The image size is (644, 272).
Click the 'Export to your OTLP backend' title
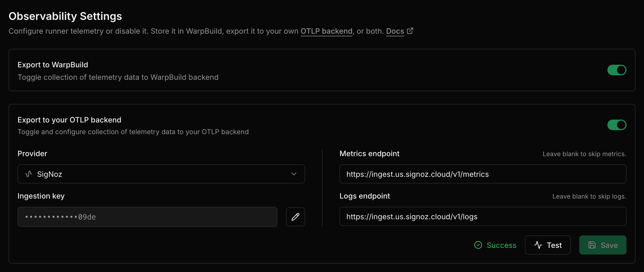[69, 120]
